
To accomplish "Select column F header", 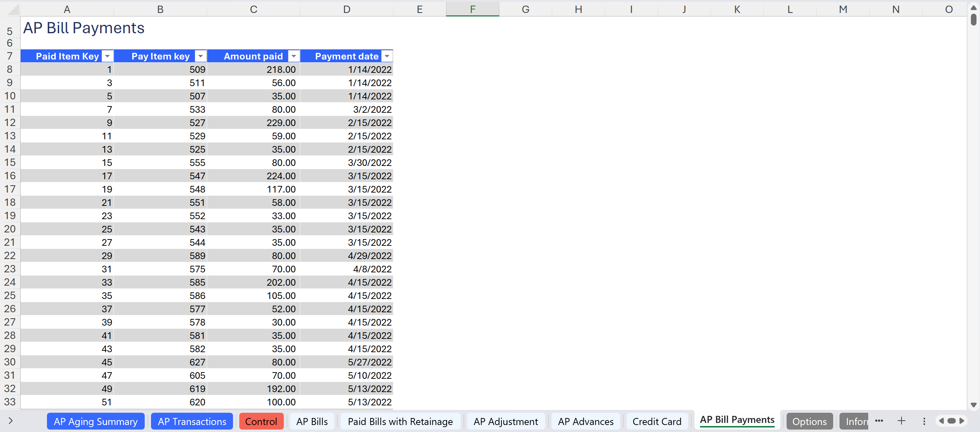I will pyautogui.click(x=472, y=9).
